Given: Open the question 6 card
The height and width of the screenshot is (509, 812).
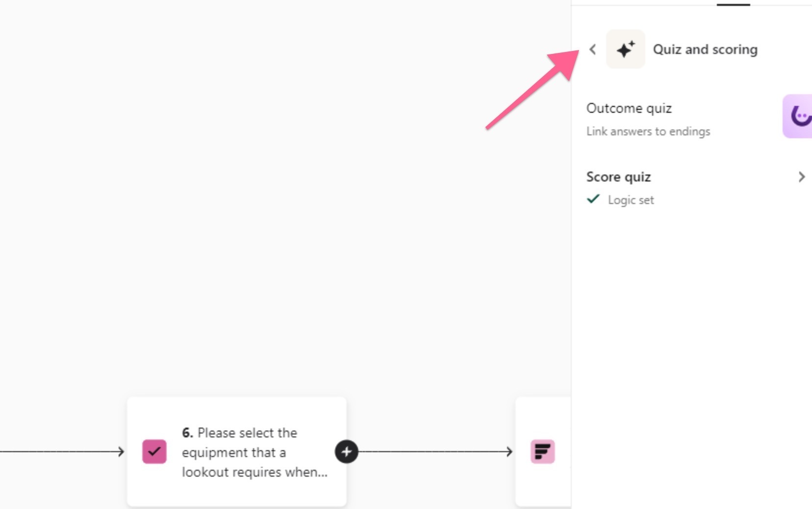Looking at the screenshot, I should click(x=237, y=452).
